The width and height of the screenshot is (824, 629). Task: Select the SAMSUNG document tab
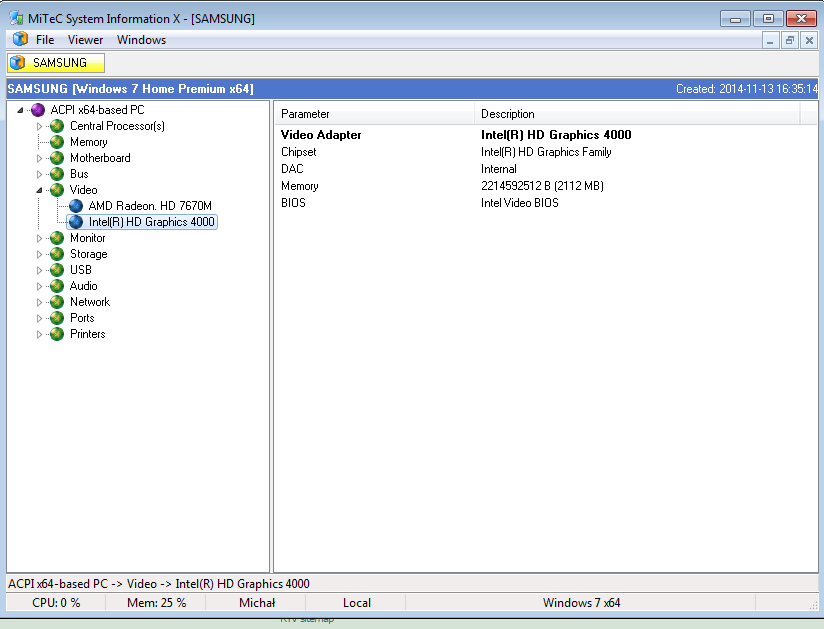click(56, 63)
